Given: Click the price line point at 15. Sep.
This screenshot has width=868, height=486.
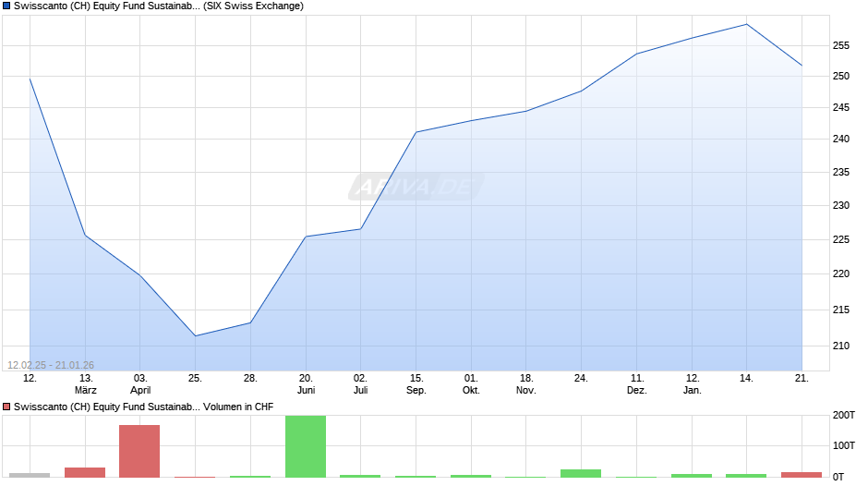Looking at the screenshot, I should tap(416, 132).
